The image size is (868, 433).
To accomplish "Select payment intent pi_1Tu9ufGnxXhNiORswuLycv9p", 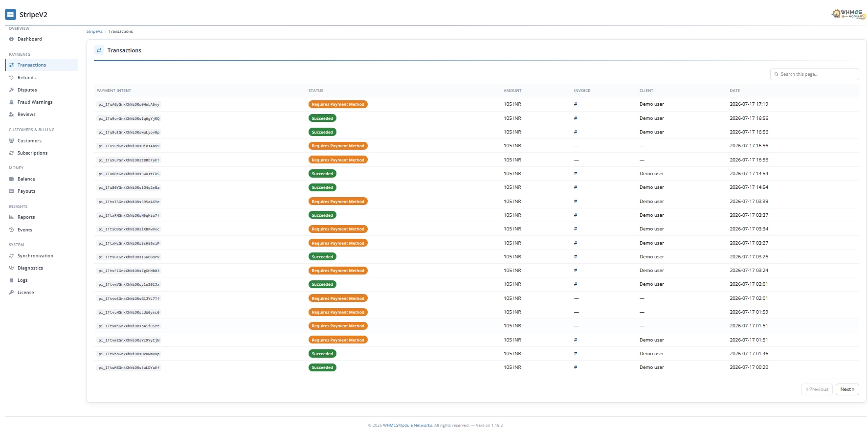I will pos(129,132).
